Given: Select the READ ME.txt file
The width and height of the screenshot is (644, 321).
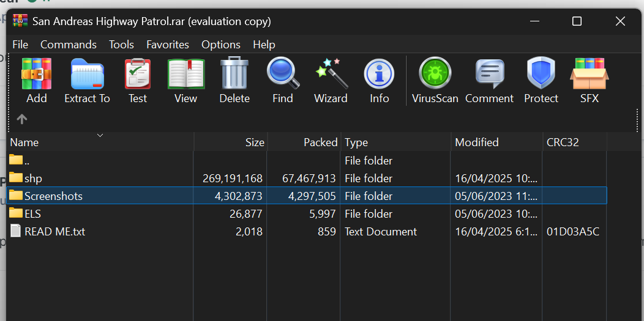Looking at the screenshot, I should [x=54, y=232].
